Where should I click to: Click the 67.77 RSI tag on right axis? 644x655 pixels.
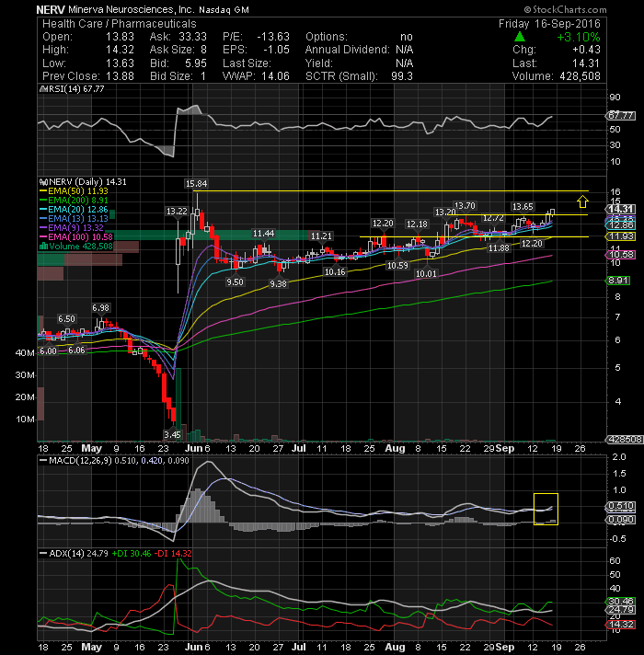(621, 115)
